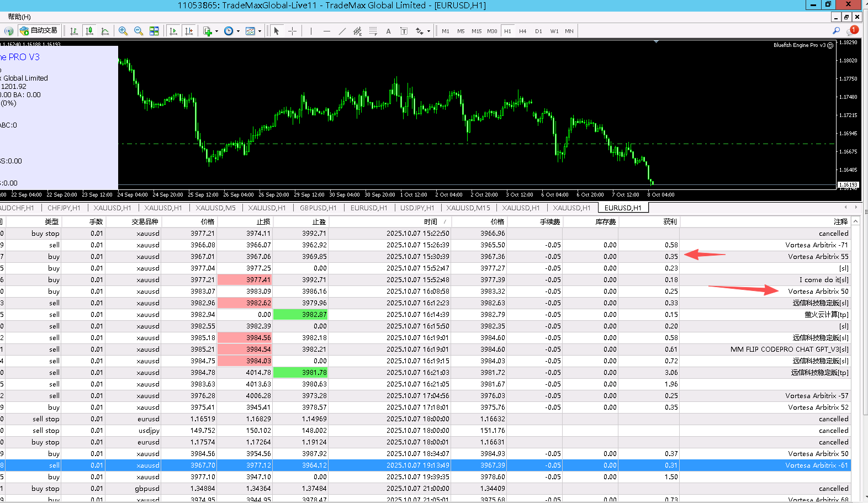Click the zoom out magnifier icon
Screen dimensions: 868x503
(139, 31)
